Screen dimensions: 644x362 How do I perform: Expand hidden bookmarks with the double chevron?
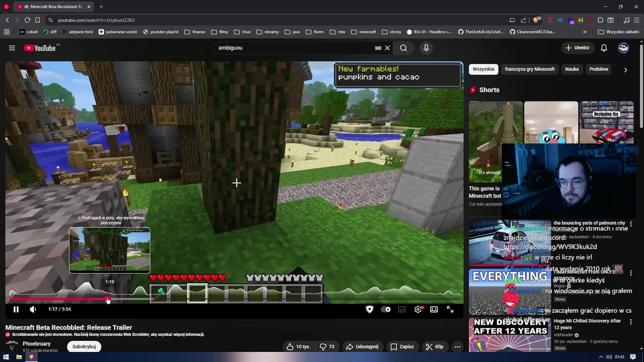pyautogui.click(x=585, y=32)
